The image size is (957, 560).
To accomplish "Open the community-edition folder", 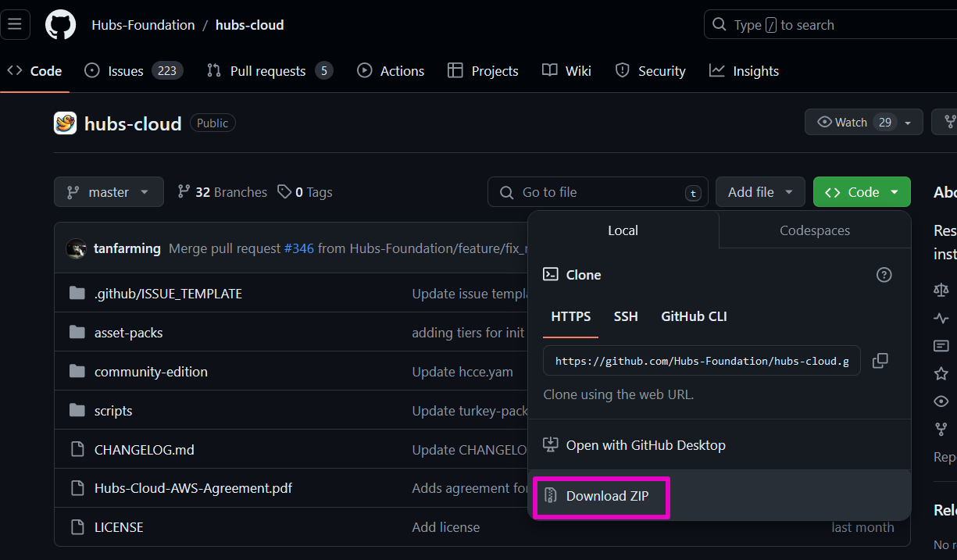I will coord(151,372).
